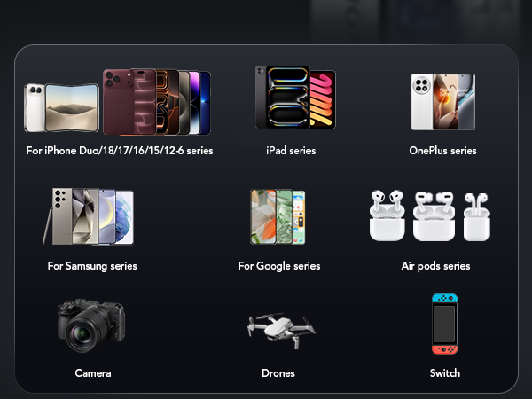532x399 pixels.
Task: Choose the 'Drones' label
Action: tap(278, 373)
